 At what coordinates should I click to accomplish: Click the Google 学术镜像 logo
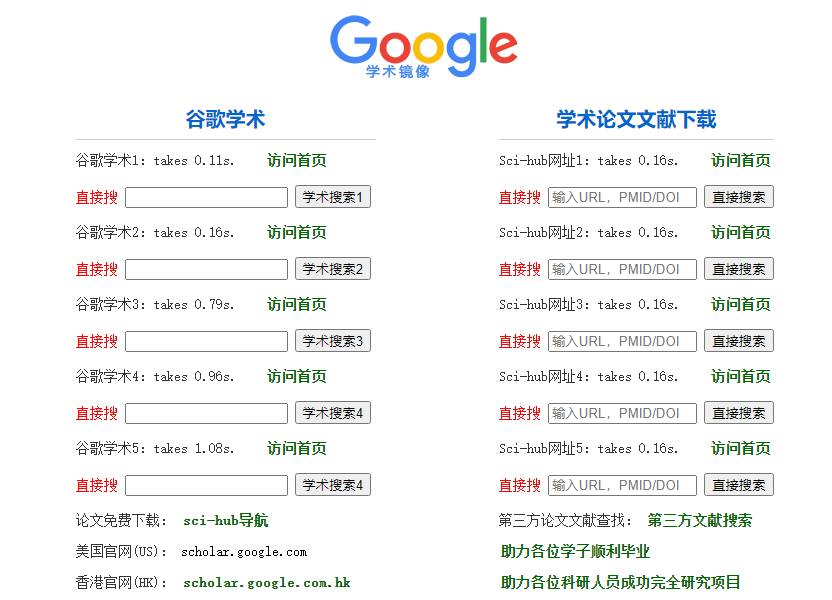(x=423, y=47)
